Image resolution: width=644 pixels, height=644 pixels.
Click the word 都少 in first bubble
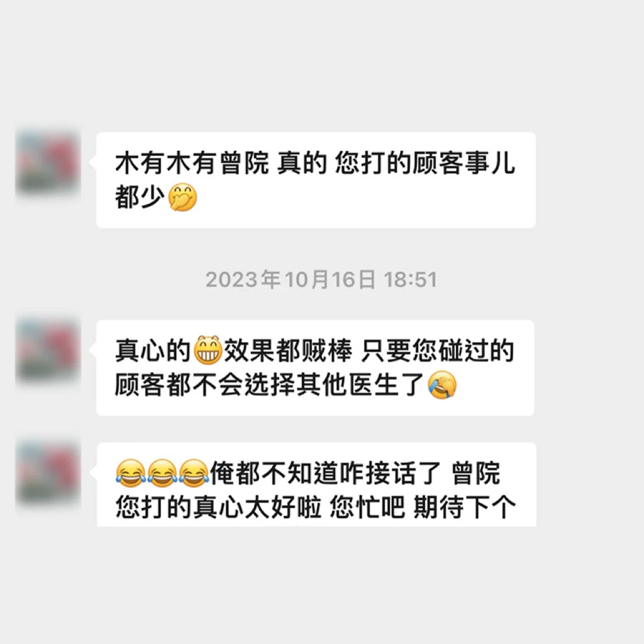[x=140, y=197]
